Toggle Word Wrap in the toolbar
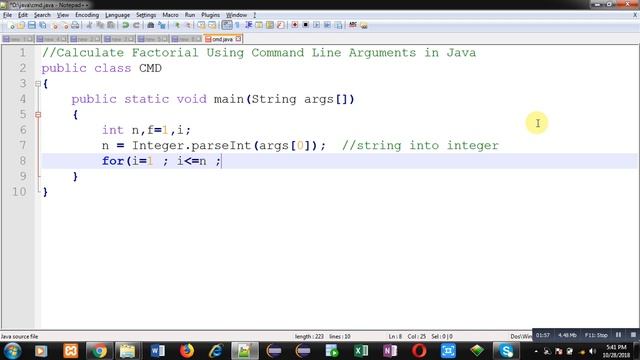 (227, 25)
